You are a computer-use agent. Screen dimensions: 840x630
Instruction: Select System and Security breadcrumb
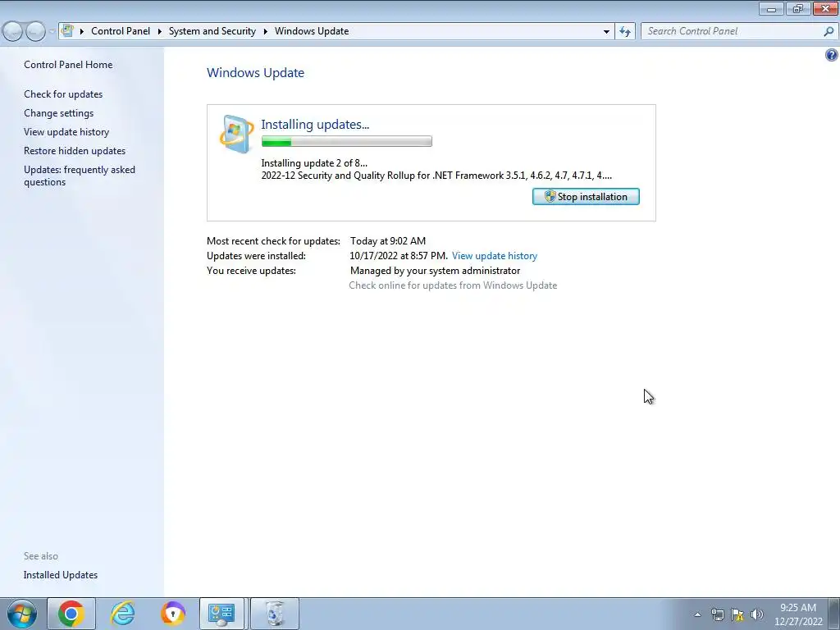click(212, 31)
